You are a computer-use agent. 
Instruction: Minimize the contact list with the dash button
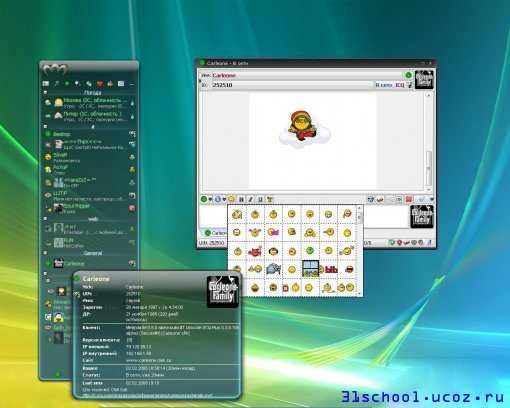(x=132, y=84)
